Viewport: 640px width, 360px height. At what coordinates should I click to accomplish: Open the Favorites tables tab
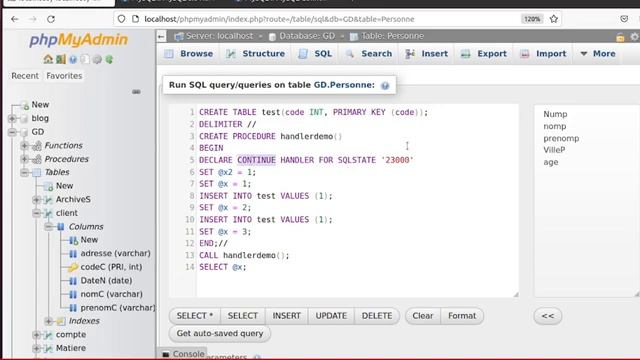64,76
